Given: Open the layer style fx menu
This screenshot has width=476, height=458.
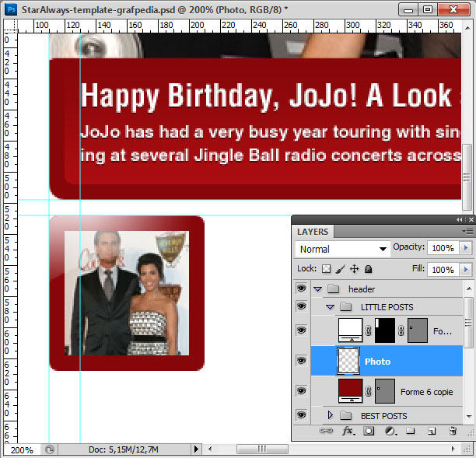Looking at the screenshot, I should [x=347, y=431].
